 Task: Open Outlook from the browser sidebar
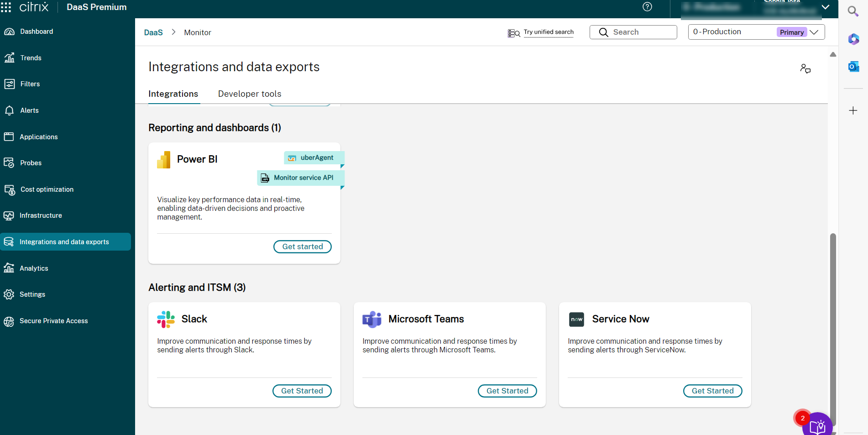point(853,67)
